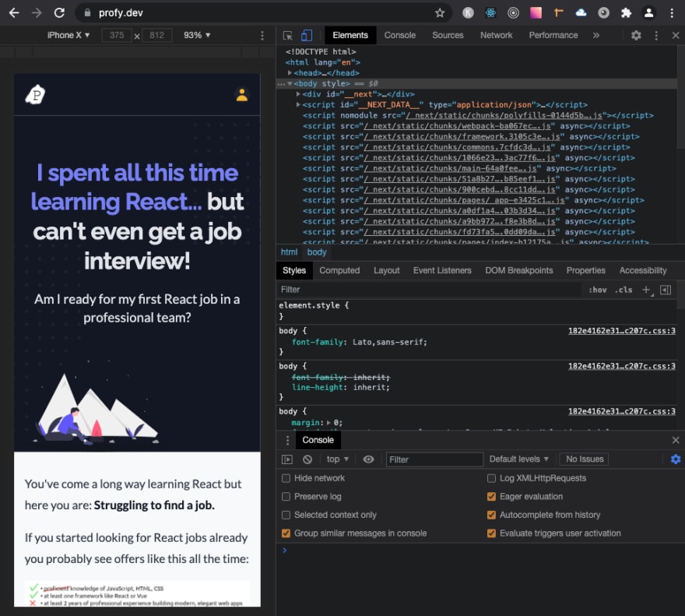Bookmark this page with the star icon
The width and height of the screenshot is (685, 616).
point(440,12)
